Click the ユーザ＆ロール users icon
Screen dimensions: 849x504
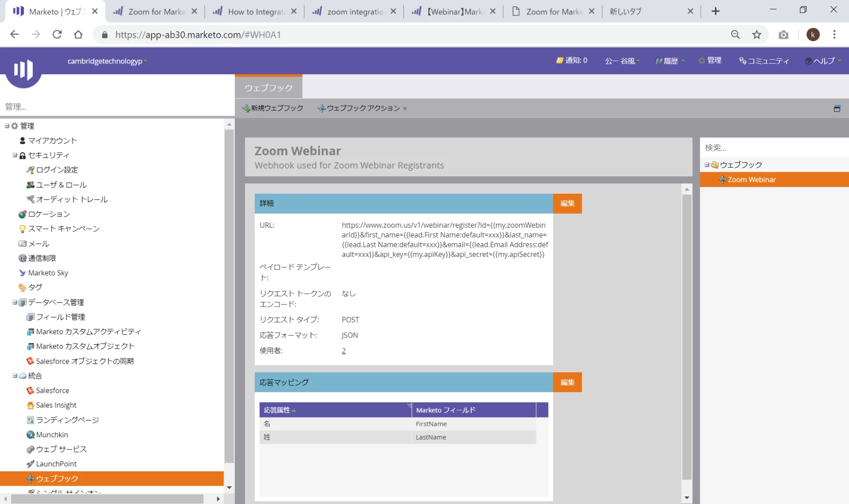click(30, 185)
